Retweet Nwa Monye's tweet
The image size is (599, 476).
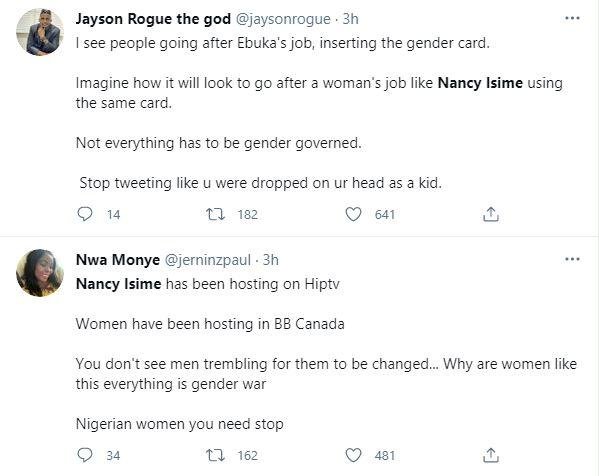point(215,455)
